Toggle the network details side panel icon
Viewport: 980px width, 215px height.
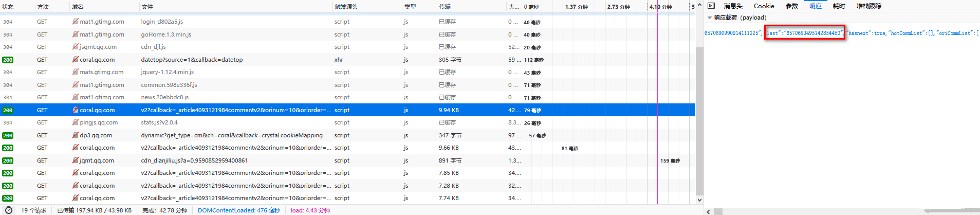click(x=711, y=6)
